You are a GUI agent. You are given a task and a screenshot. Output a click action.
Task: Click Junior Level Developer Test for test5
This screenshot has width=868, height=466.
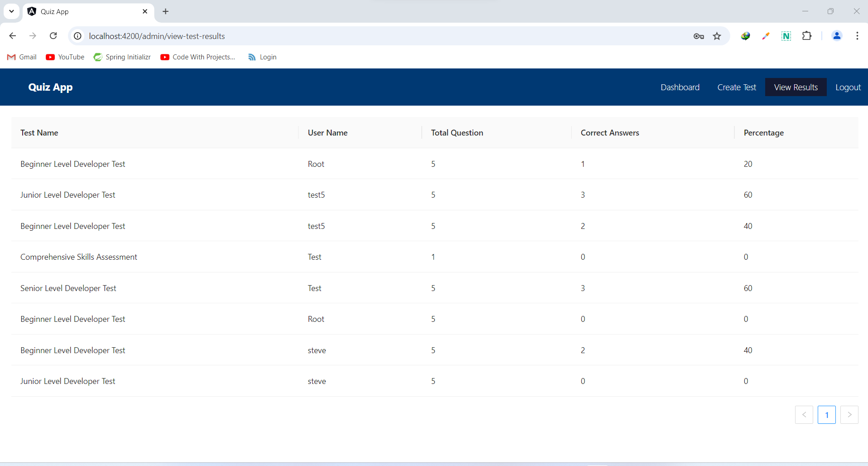coord(68,195)
